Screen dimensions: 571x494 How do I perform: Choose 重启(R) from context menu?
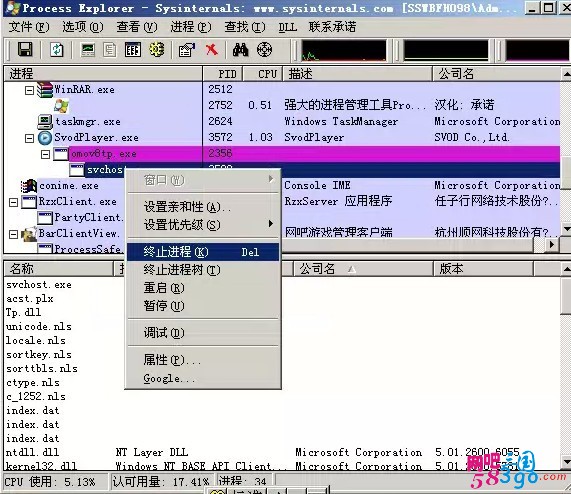(x=204, y=288)
